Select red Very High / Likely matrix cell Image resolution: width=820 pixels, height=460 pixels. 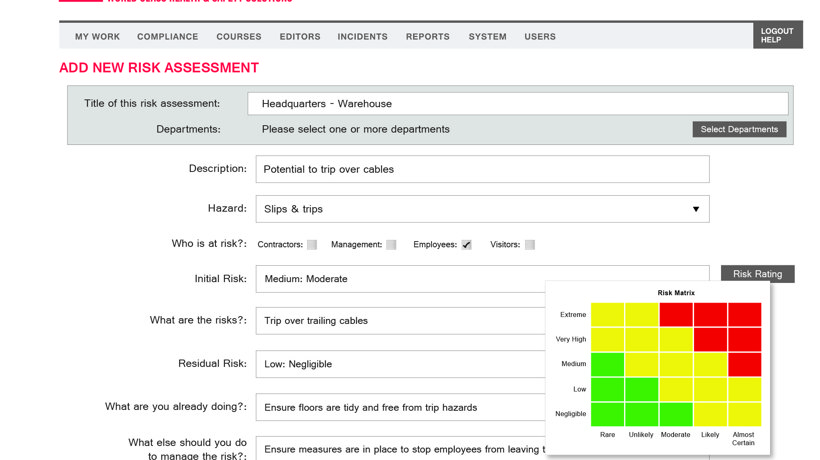tap(710, 339)
